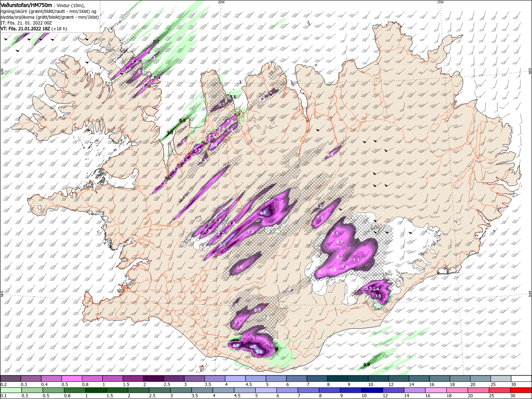The image size is (532, 399).
Task: Click the 15W longitude label
Action: [x=440, y=2]
